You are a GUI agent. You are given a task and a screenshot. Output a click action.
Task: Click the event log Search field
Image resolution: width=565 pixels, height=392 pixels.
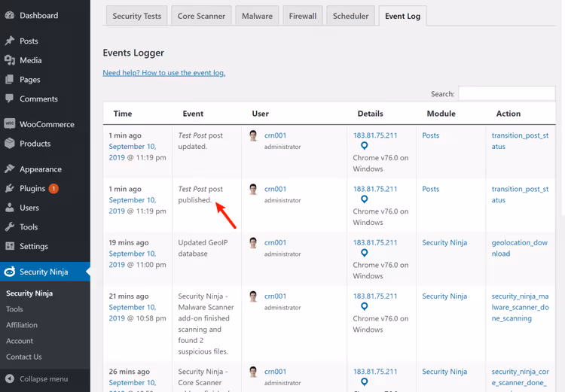507,93
